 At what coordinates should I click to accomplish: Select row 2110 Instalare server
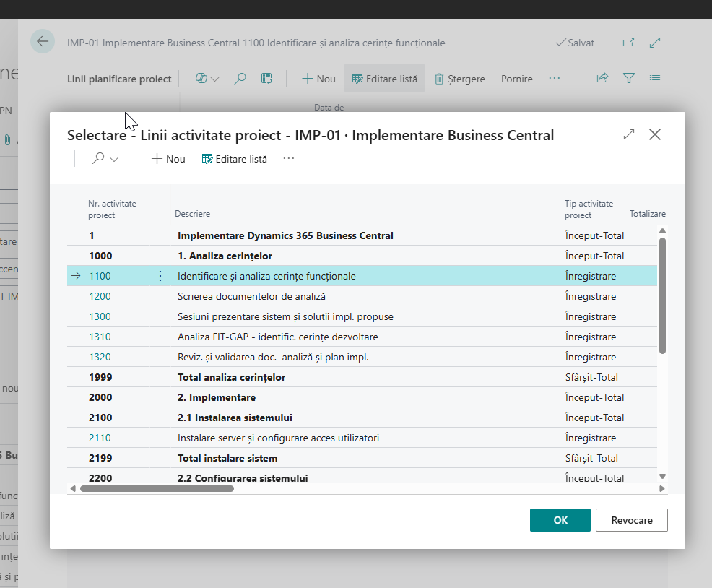(x=278, y=438)
